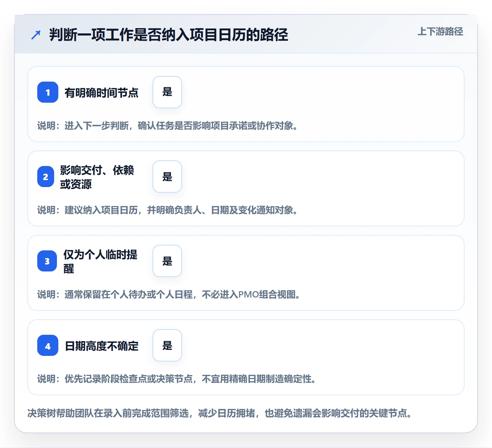Click the 有明确时间节点 heading
The image size is (492, 448).
(102, 92)
